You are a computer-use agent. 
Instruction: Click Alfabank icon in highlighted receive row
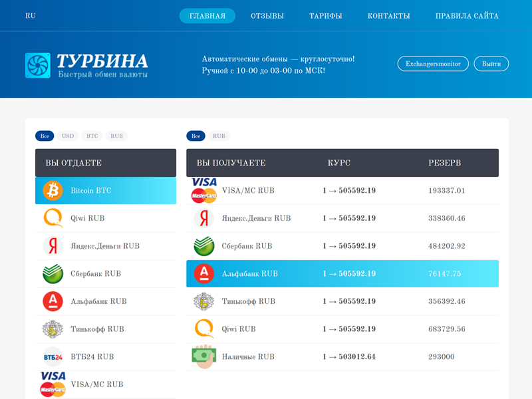click(204, 273)
